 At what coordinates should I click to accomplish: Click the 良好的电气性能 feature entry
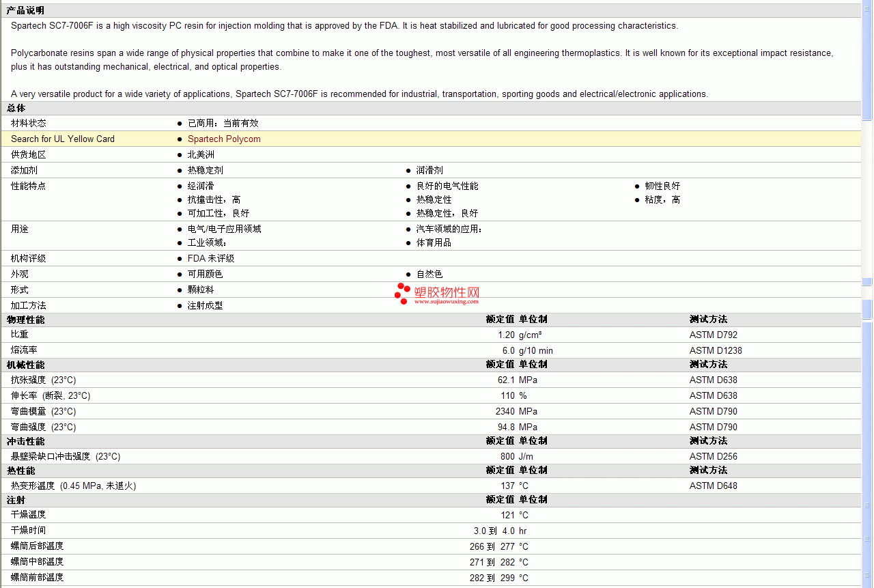coord(447,186)
